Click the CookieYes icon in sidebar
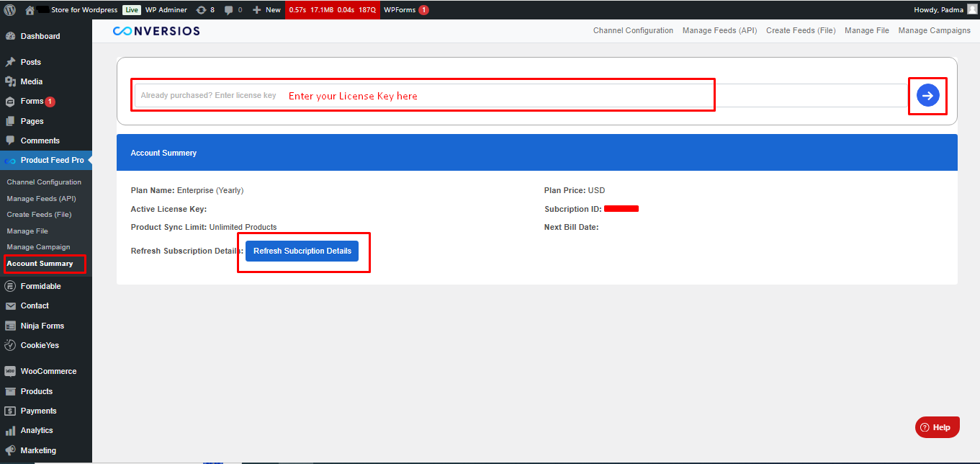Image resolution: width=980 pixels, height=464 pixels. click(x=10, y=345)
